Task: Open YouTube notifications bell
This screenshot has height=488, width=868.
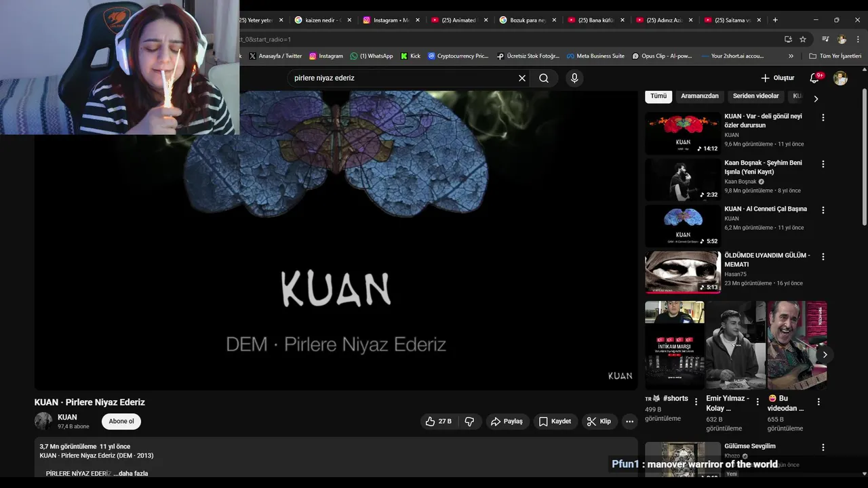Action: click(x=815, y=78)
